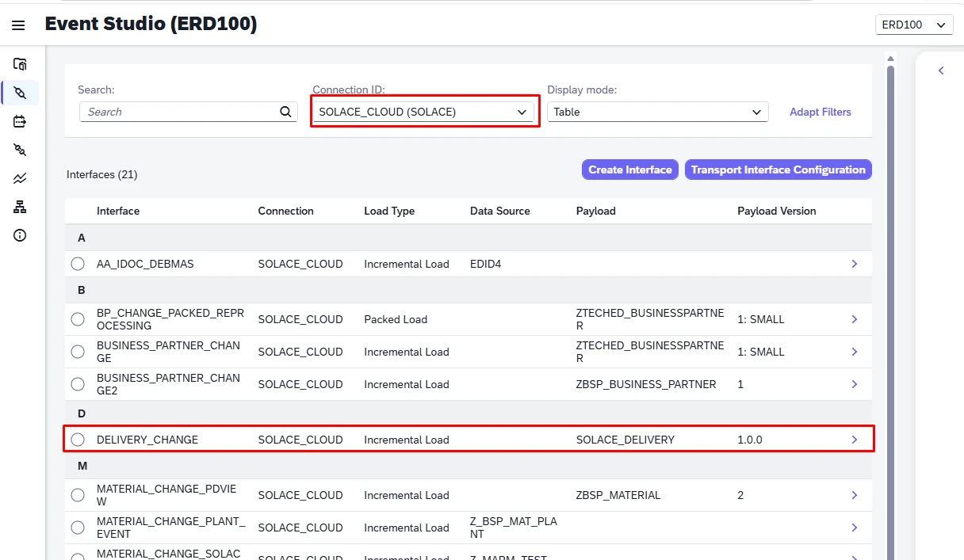Click the EDID4 data source cell
Image resolution: width=964 pixels, height=560 pixels.
(486, 264)
